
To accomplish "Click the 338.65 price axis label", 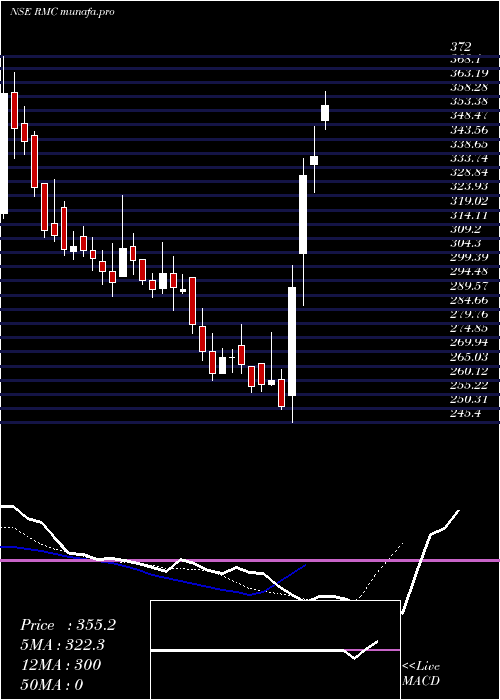I will [469, 144].
